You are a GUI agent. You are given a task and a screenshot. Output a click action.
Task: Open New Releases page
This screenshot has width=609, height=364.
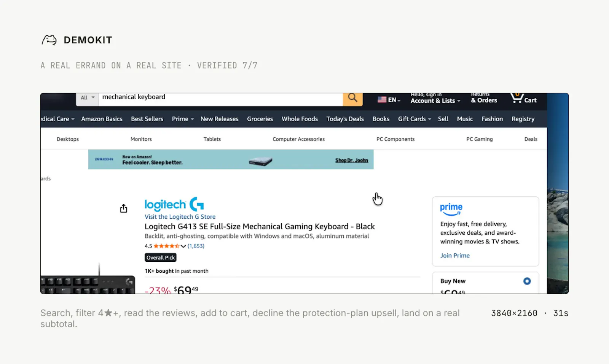220,119
